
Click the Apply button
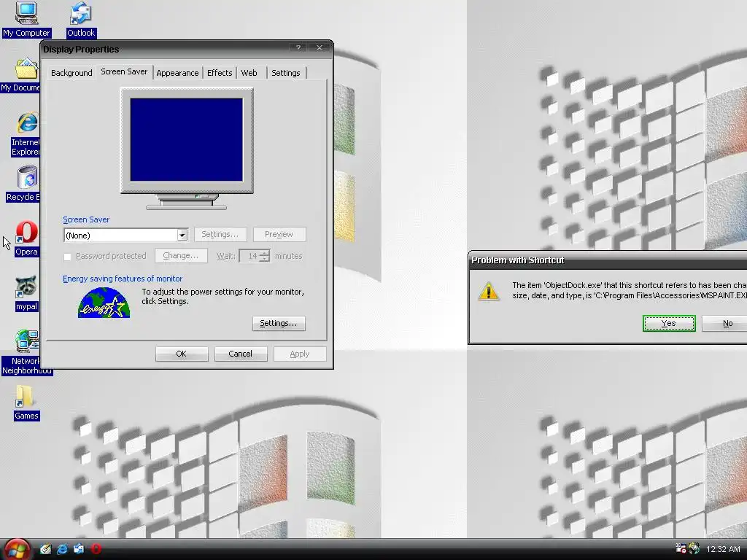[x=300, y=354]
